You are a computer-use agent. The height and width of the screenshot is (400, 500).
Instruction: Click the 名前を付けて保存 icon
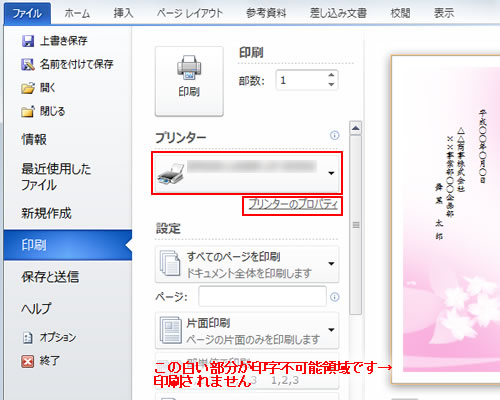[x=28, y=64]
